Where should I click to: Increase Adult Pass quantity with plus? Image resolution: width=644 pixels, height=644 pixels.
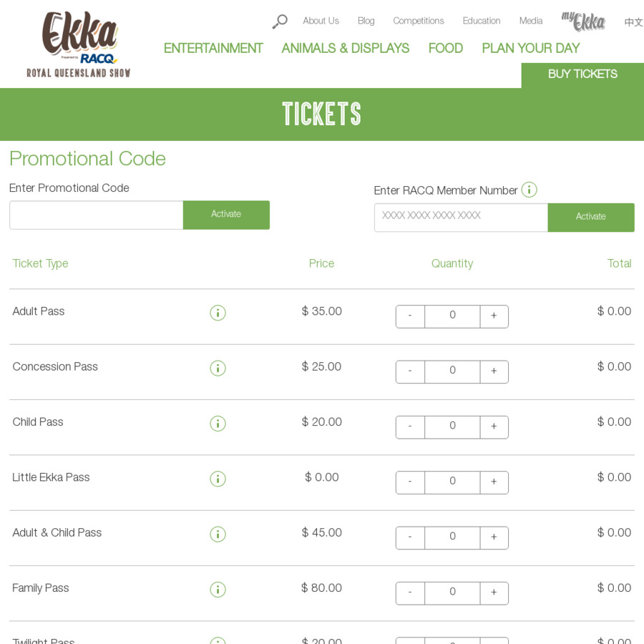(494, 316)
